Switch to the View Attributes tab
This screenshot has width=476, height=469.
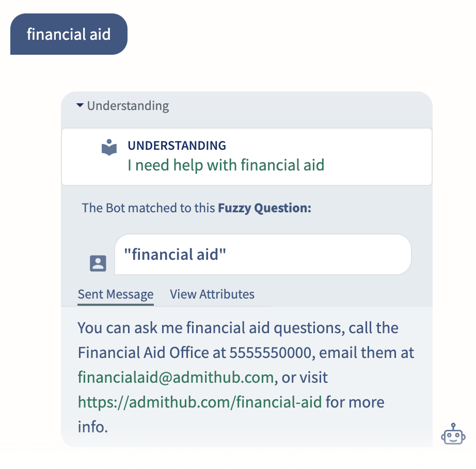[x=212, y=294]
